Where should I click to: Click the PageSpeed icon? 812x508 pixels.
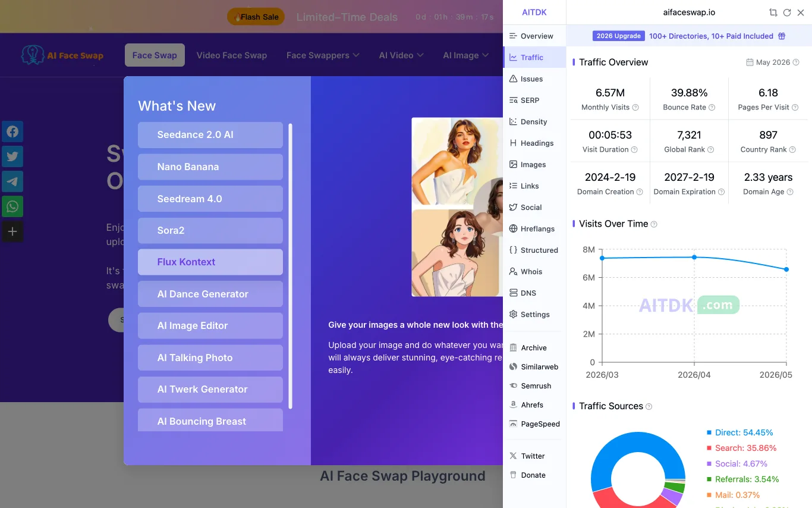[514, 424]
